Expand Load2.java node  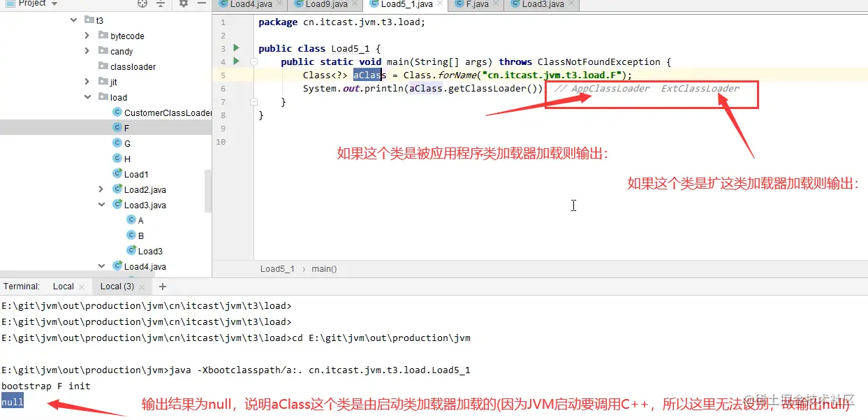pos(101,189)
